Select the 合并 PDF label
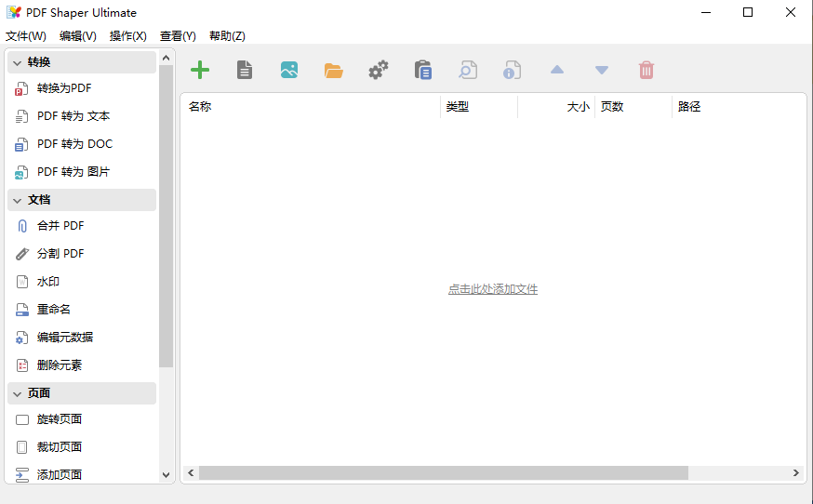 coord(60,226)
